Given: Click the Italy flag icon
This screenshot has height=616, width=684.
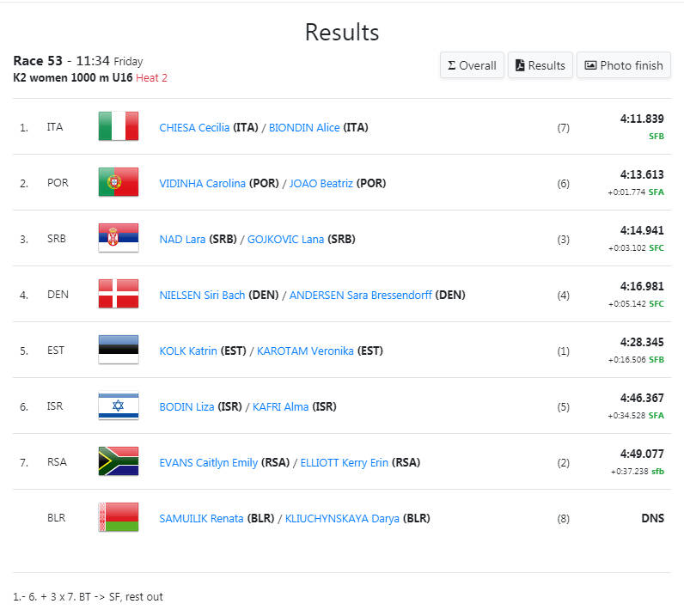Looking at the screenshot, I should [119, 126].
